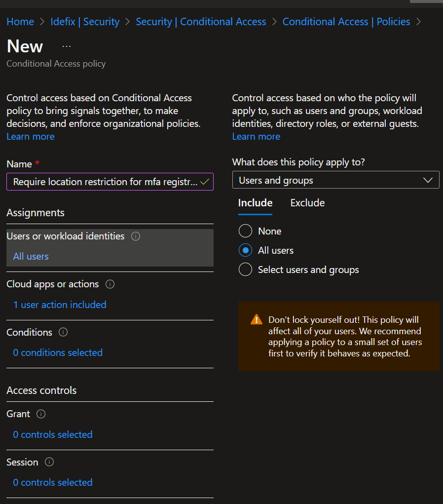Click info icon beside Users or workload identities
This screenshot has height=504, width=443.
pyautogui.click(x=136, y=236)
